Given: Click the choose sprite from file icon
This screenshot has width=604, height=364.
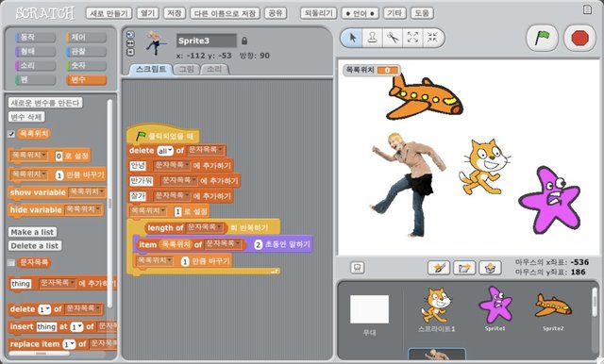Looking at the screenshot, I should (464, 268).
